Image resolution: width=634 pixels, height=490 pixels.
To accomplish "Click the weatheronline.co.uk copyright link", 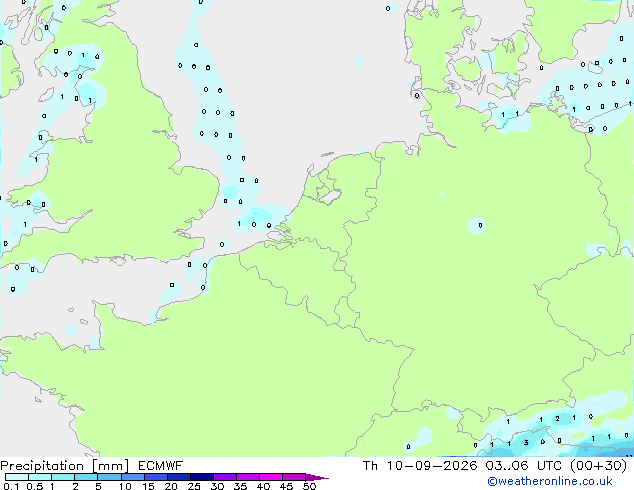I will point(550,481).
